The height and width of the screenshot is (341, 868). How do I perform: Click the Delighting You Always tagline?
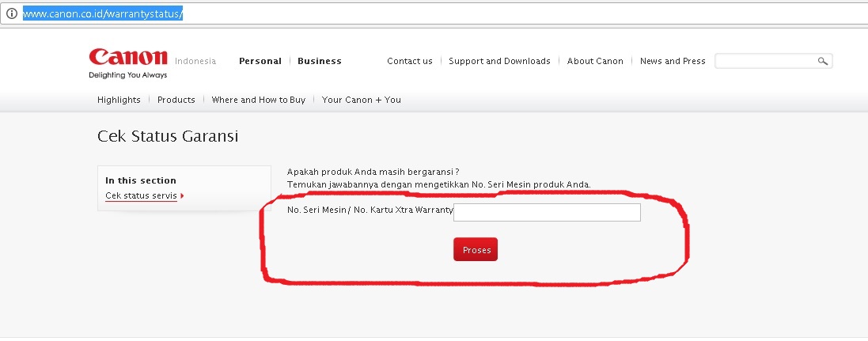coord(128,75)
